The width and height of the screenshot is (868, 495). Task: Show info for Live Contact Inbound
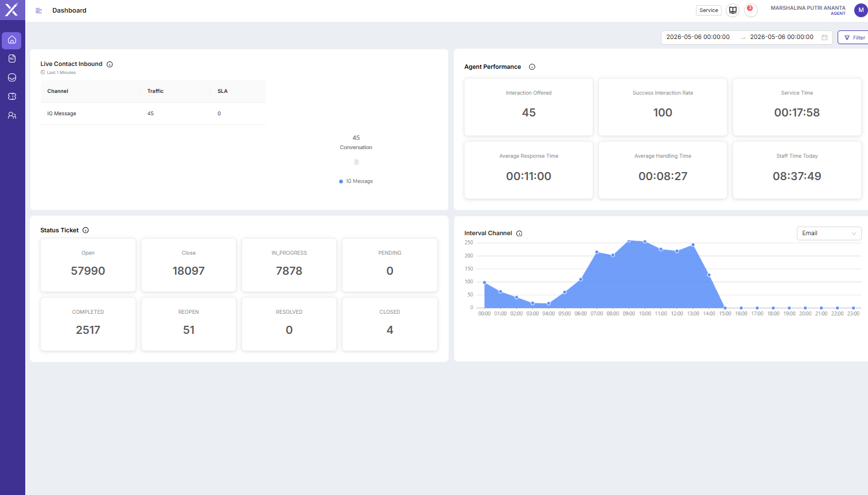click(110, 64)
